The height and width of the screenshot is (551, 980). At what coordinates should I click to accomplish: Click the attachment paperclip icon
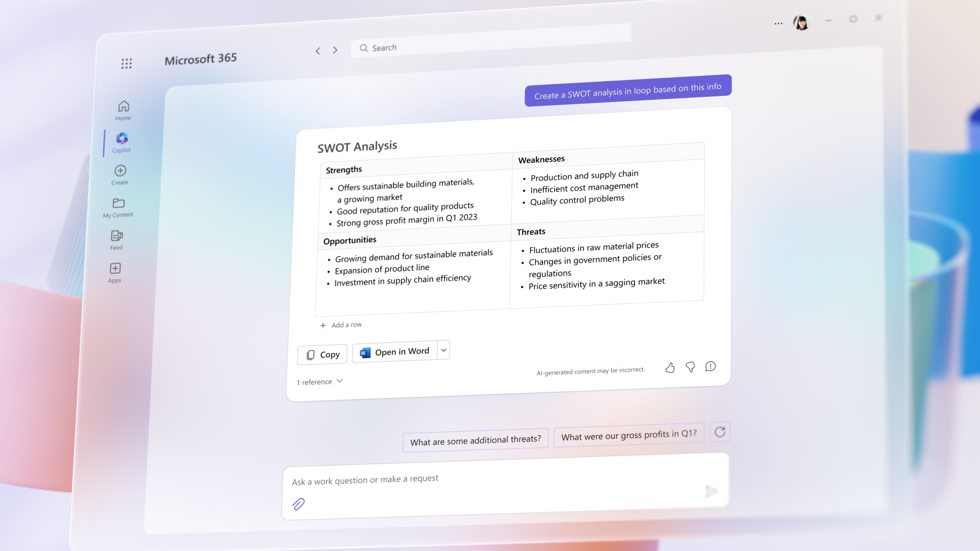click(x=298, y=503)
